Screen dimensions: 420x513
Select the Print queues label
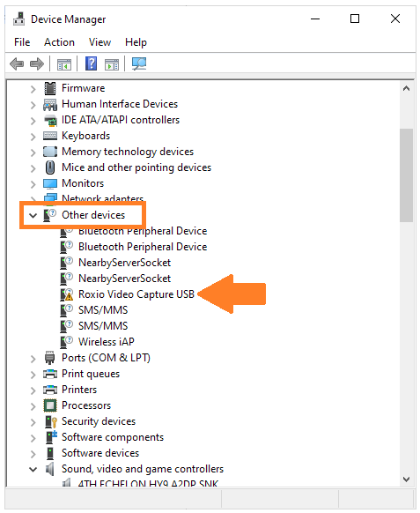91,374
